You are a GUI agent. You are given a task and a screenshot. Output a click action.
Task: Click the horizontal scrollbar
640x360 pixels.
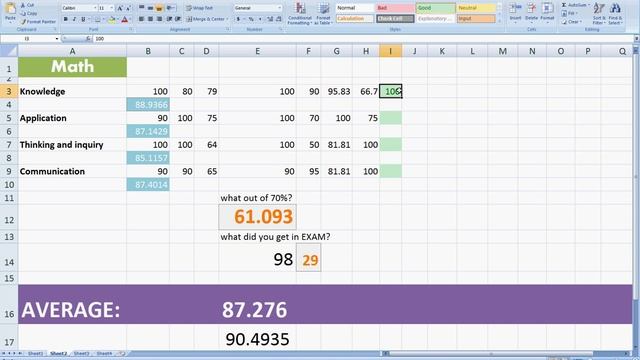click(490, 353)
